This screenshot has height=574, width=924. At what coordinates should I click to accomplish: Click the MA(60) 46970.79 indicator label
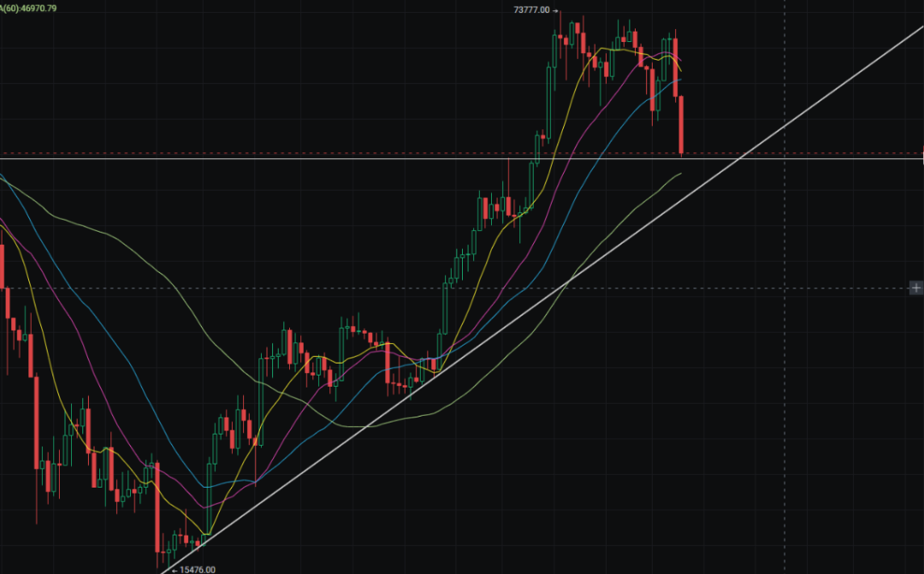[x=28, y=9]
